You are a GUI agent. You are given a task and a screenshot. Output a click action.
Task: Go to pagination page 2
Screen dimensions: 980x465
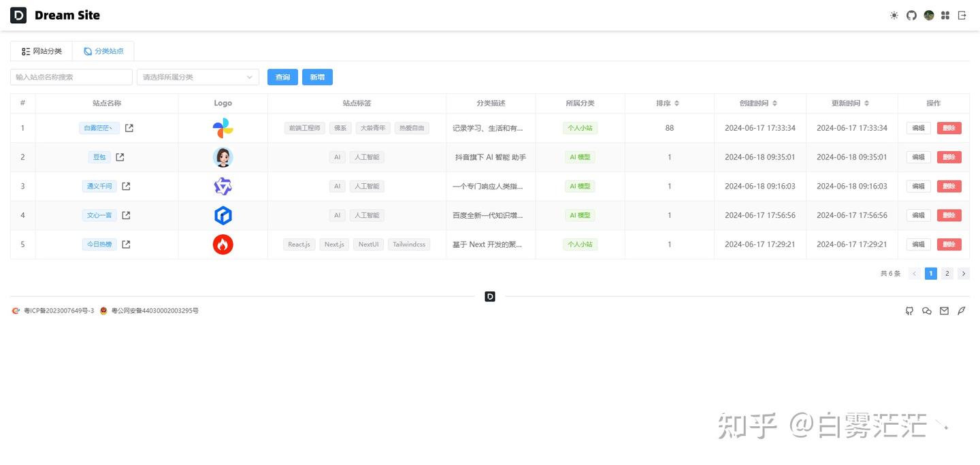pyautogui.click(x=947, y=274)
